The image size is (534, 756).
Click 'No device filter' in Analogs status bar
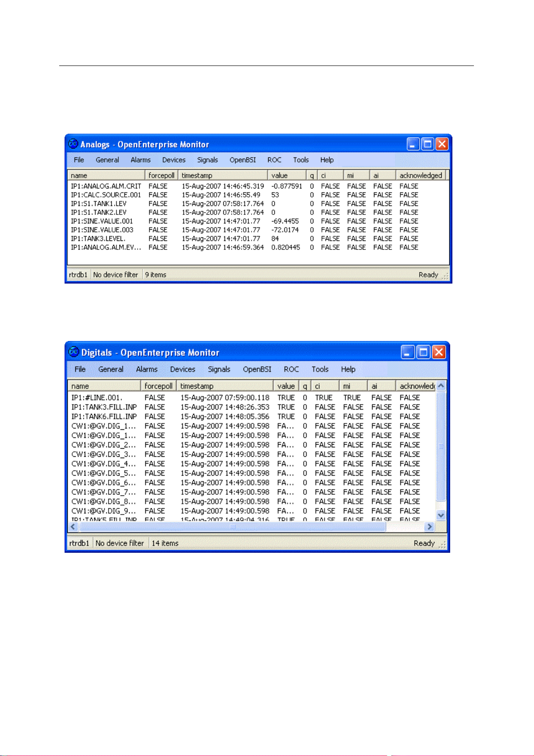point(116,275)
